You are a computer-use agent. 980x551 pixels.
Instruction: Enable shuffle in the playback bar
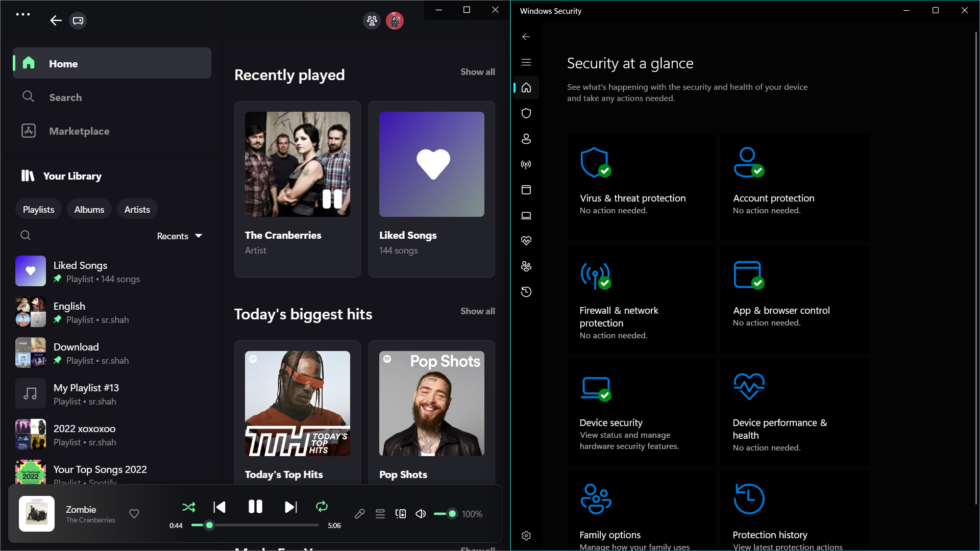point(188,507)
